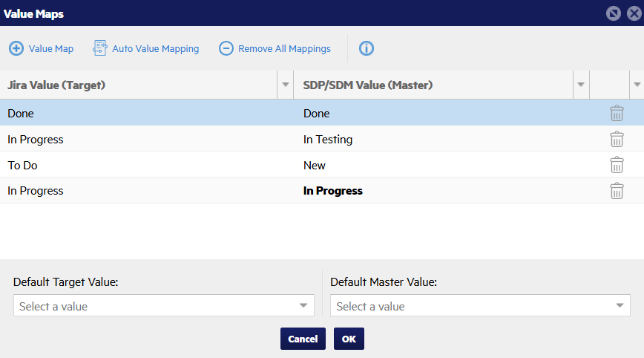Click the Value Map add icon
Viewport: 644px width, 358px height.
(16, 48)
